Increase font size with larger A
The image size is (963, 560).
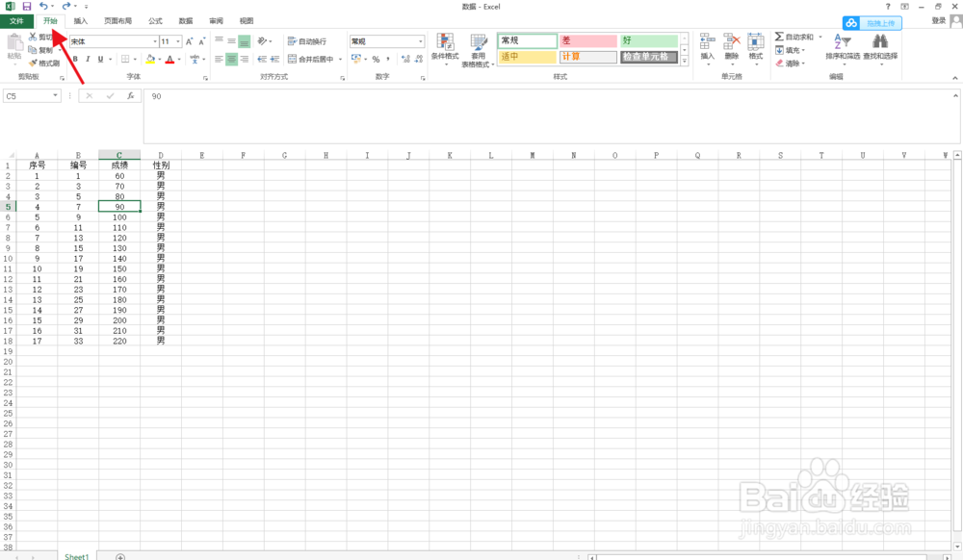click(x=189, y=41)
